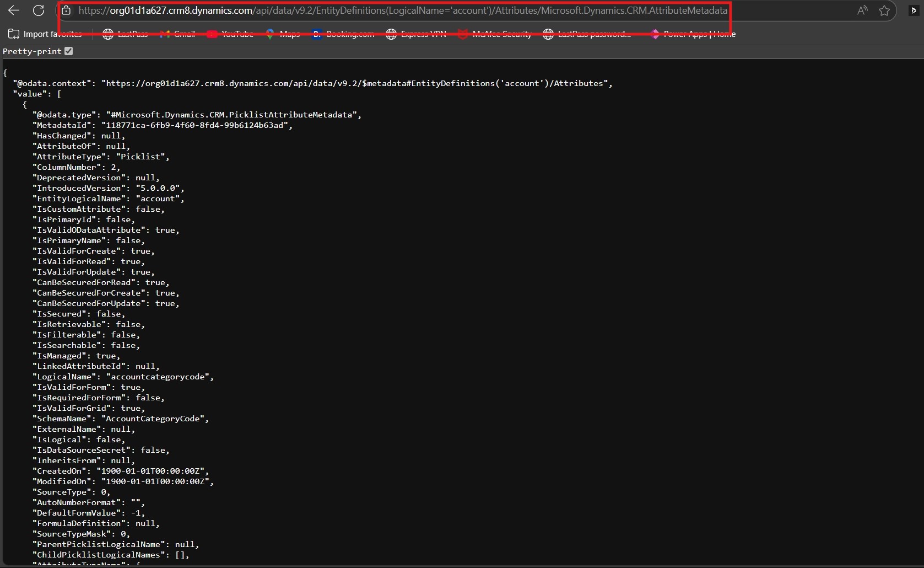Click the browser Back arrow
This screenshot has width=924, height=568.
tap(14, 10)
